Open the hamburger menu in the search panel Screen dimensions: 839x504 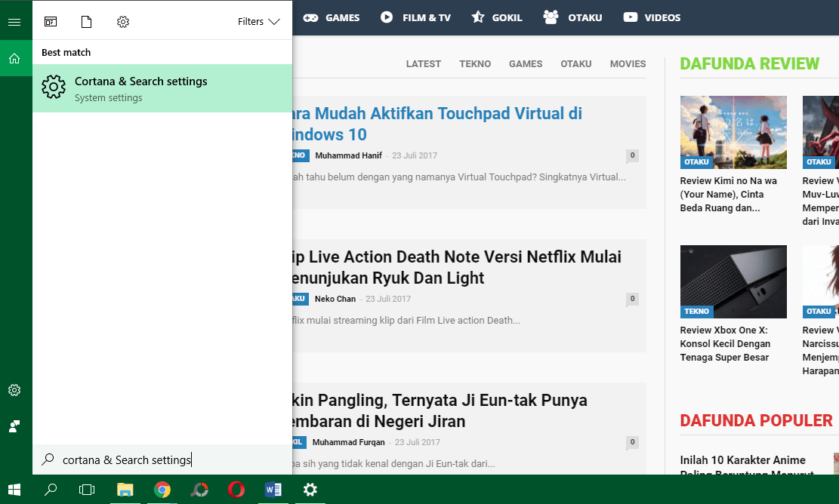14,22
